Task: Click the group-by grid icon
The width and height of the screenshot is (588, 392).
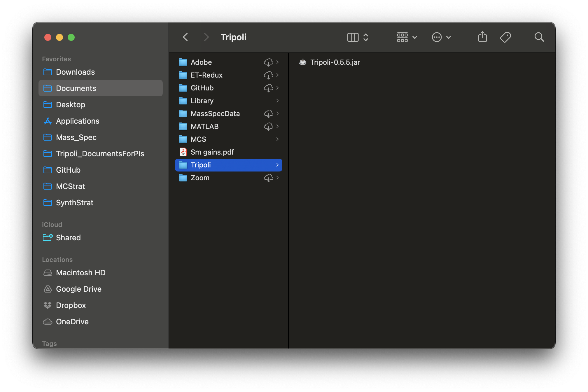Action: pyautogui.click(x=402, y=37)
